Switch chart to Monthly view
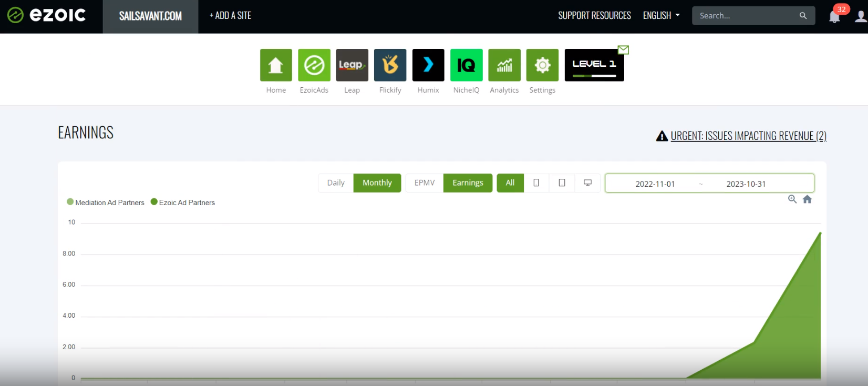Viewport: 868px width, 386px height. (377, 183)
